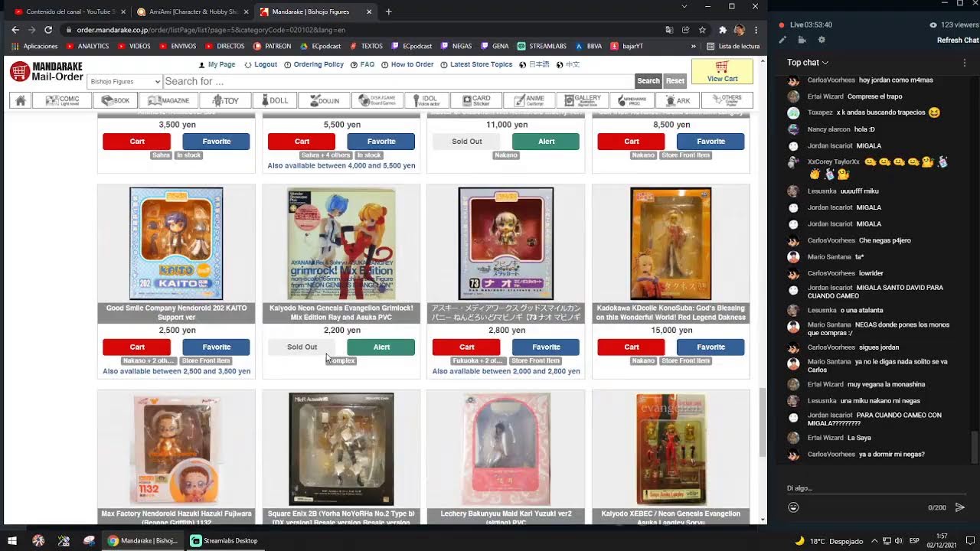This screenshot has height=551, width=980.
Task: Open the ANALYTICS bookmark
Action: (87, 46)
